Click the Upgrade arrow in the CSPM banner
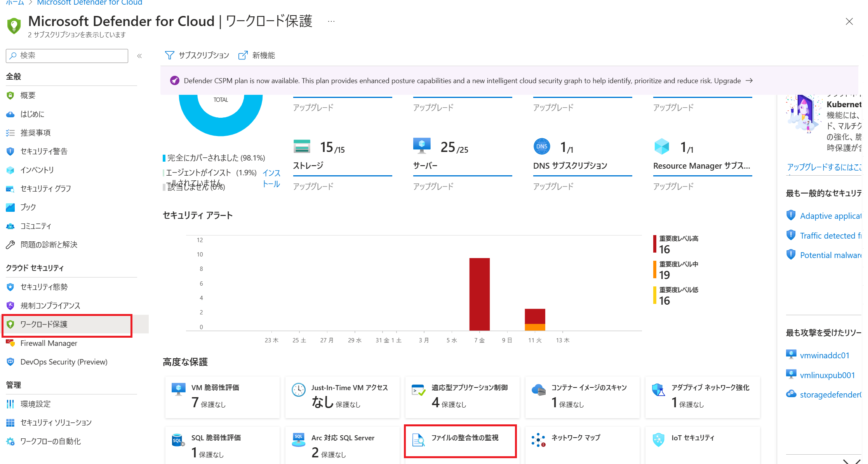Screen dimensions: 868x464 tap(749, 80)
